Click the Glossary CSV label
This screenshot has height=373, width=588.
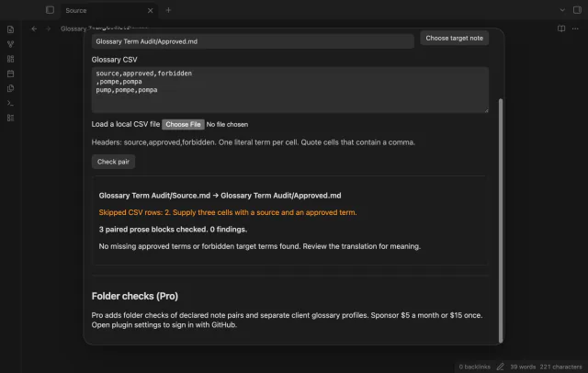click(114, 60)
